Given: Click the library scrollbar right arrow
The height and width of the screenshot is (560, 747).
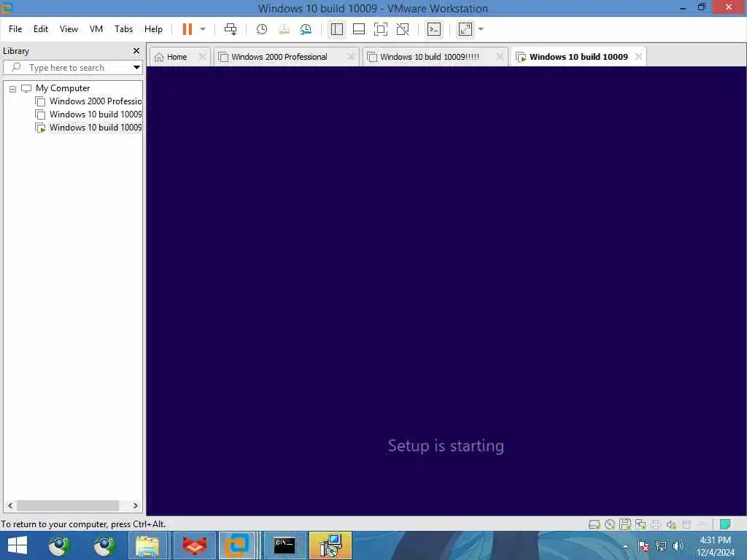Looking at the screenshot, I should click(x=135, y=506).
